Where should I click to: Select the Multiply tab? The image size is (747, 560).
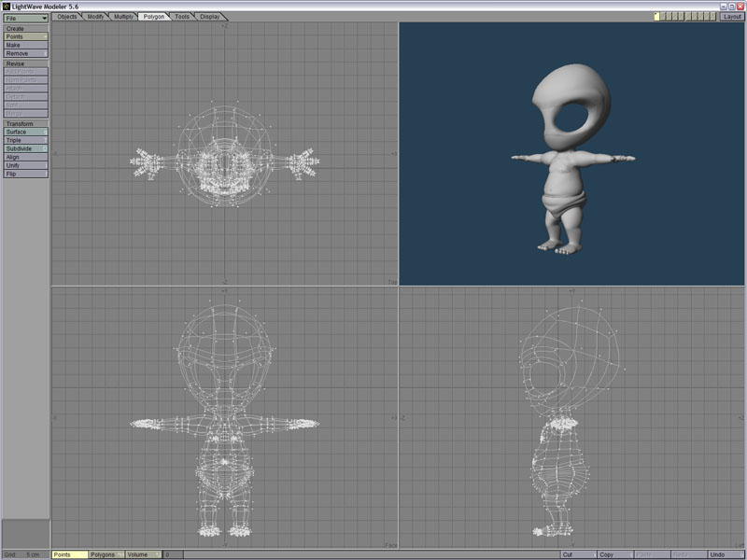tap(123, 17)
